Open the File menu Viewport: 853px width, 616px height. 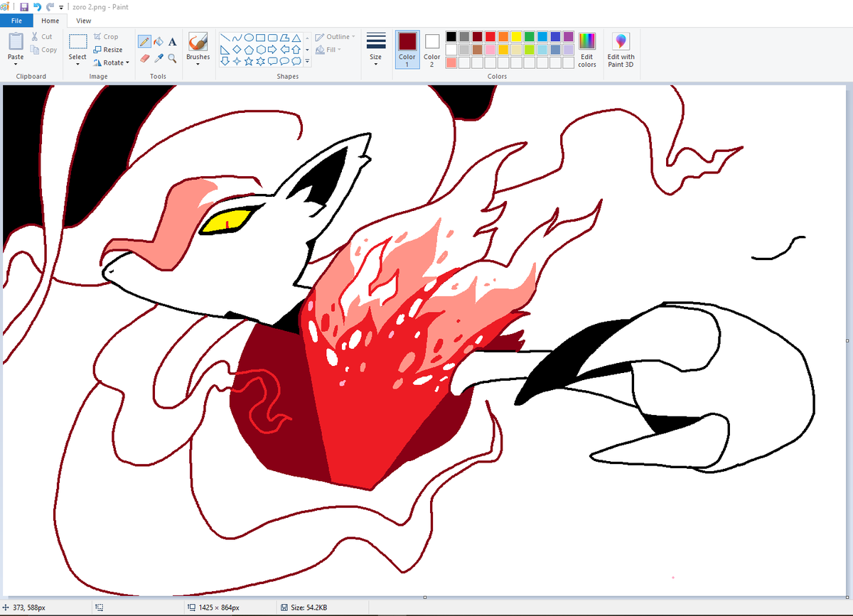point(16,21)
